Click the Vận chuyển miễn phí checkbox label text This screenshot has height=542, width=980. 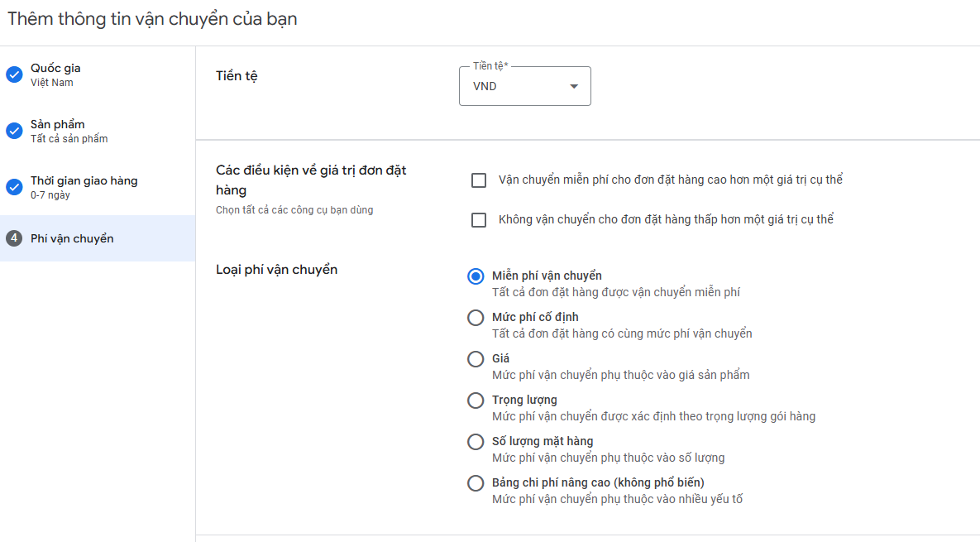(x=671, y=180)
